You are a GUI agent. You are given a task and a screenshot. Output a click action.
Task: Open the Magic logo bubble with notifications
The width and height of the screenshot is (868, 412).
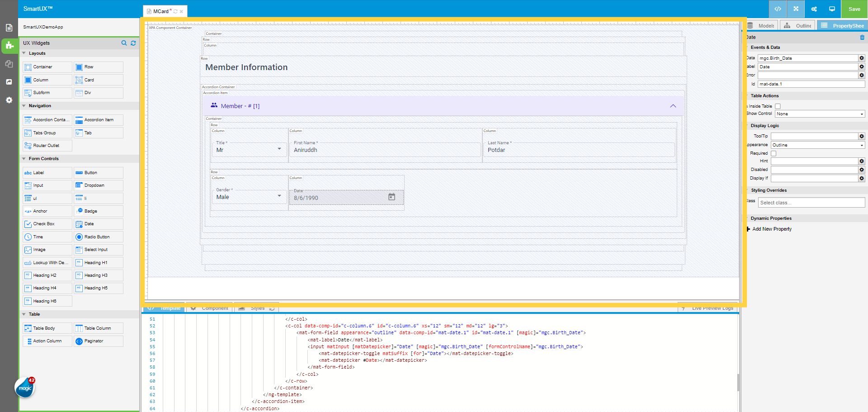(25, 388)
